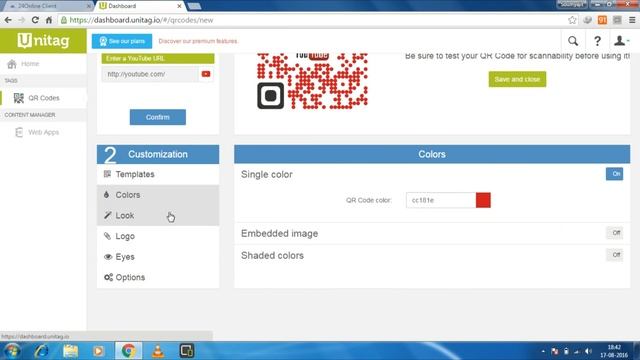Click the browser forward arrow
The image size is (640, 360).
click(21, 20)
